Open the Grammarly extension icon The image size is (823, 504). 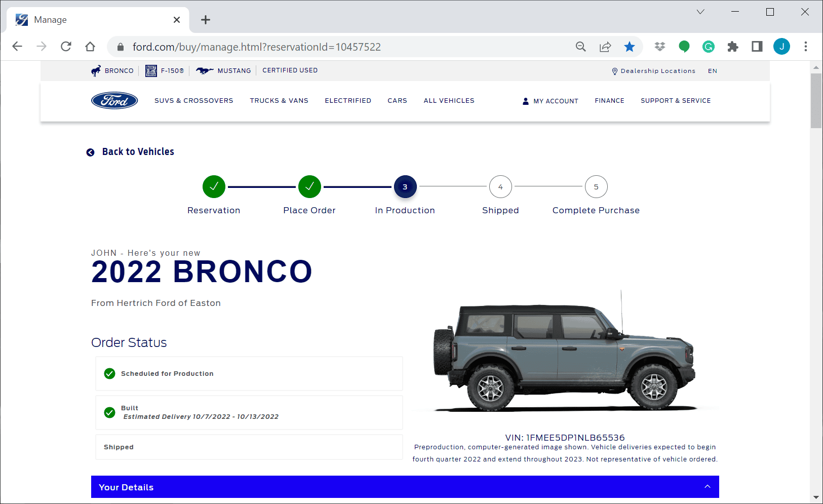(x=709, y=47)
